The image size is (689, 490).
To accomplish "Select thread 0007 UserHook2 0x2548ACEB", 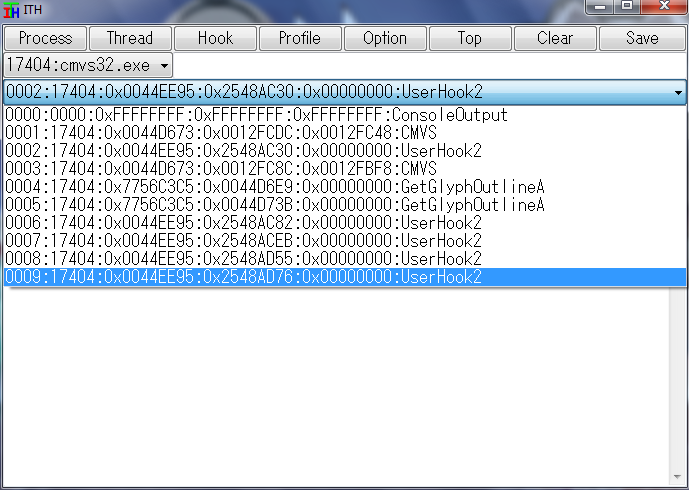I will [345, 241].
